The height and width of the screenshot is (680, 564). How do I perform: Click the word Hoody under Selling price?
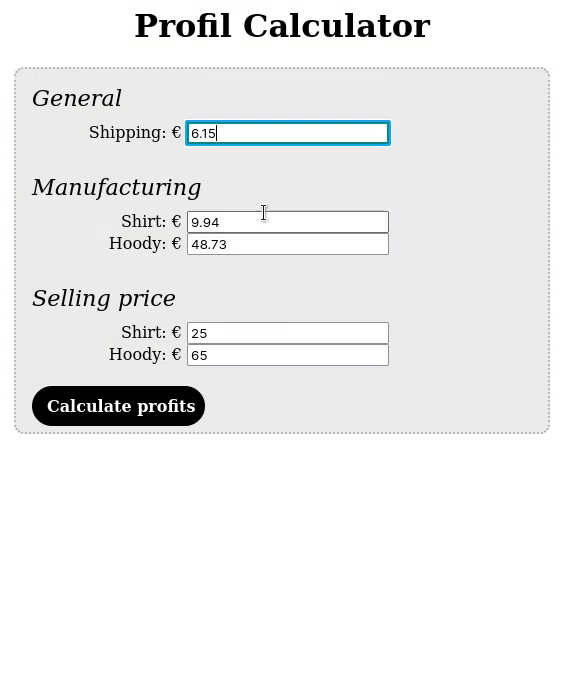point(137,355)
